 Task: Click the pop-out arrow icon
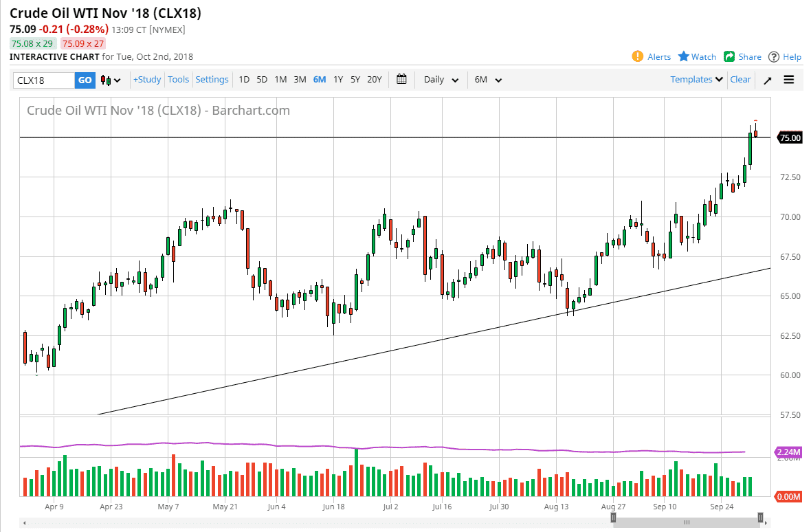click(767, 80)
